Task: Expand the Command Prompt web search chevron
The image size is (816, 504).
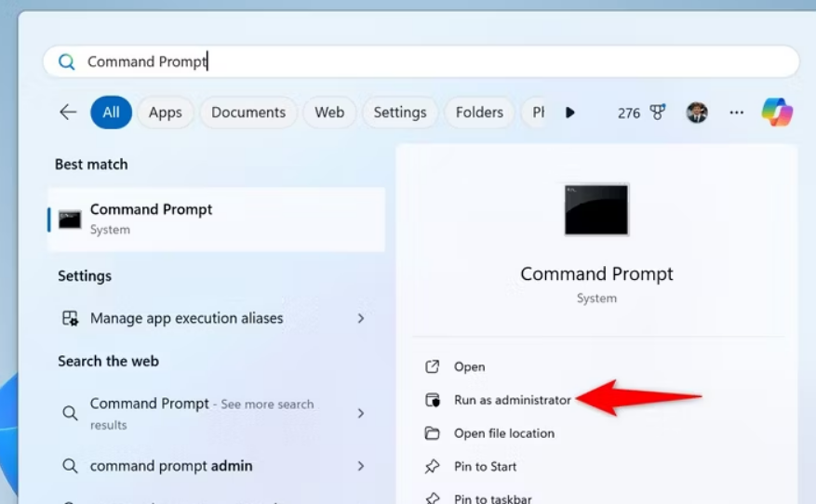Action: [x=361, y=413]
